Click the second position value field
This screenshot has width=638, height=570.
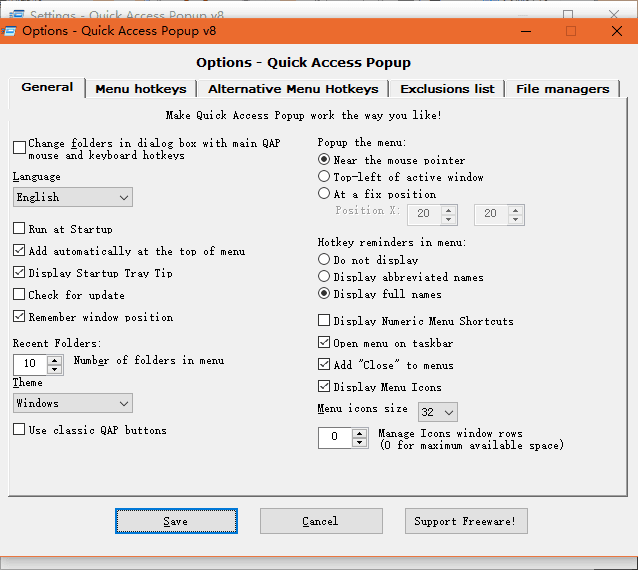point(492,214)
